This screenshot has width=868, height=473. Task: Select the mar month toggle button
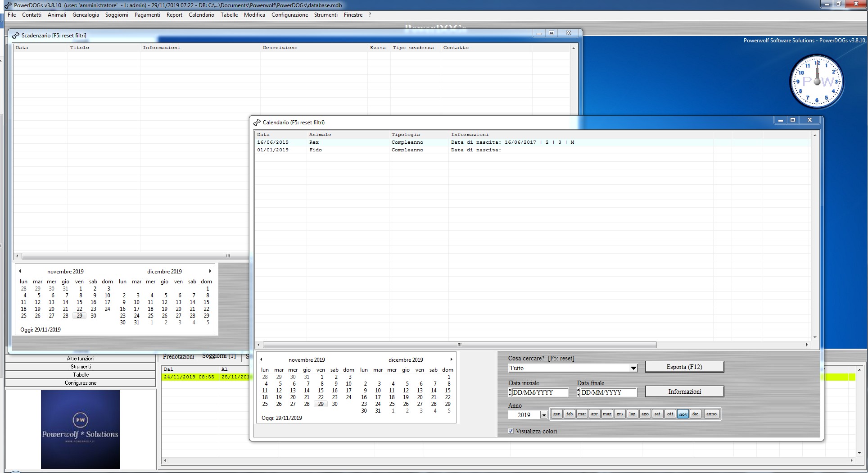pos(582,414)
